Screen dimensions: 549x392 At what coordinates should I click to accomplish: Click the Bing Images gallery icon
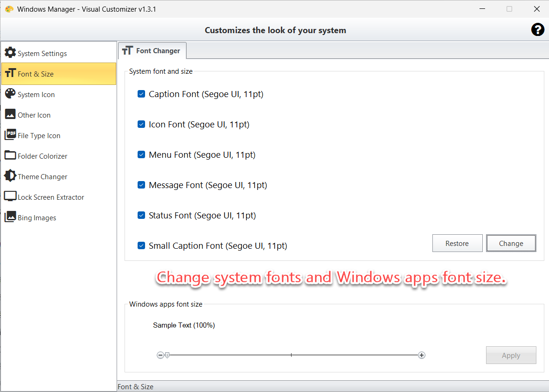click(10, 217)
